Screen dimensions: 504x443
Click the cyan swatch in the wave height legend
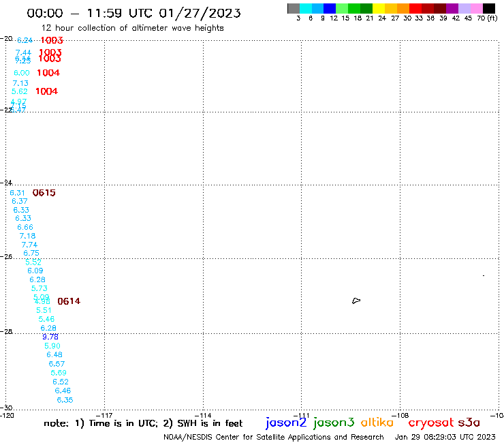305,8
